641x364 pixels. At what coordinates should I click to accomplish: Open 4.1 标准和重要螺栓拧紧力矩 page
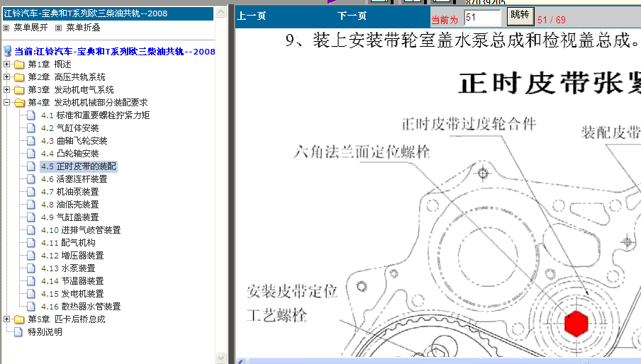click(95, 115)
